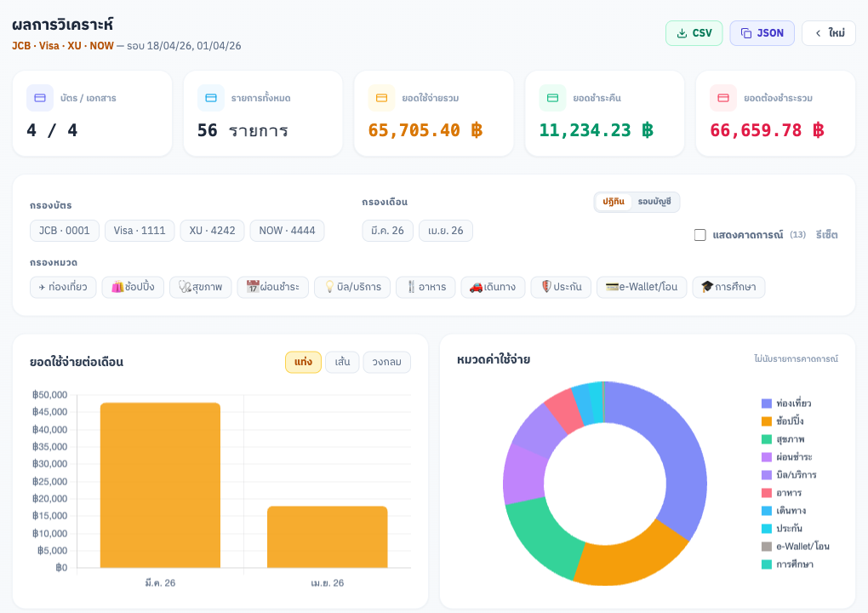Click the total spending value 65,705.40 ฿
This screenshot has height=613, width=868.
coord(425,130)
